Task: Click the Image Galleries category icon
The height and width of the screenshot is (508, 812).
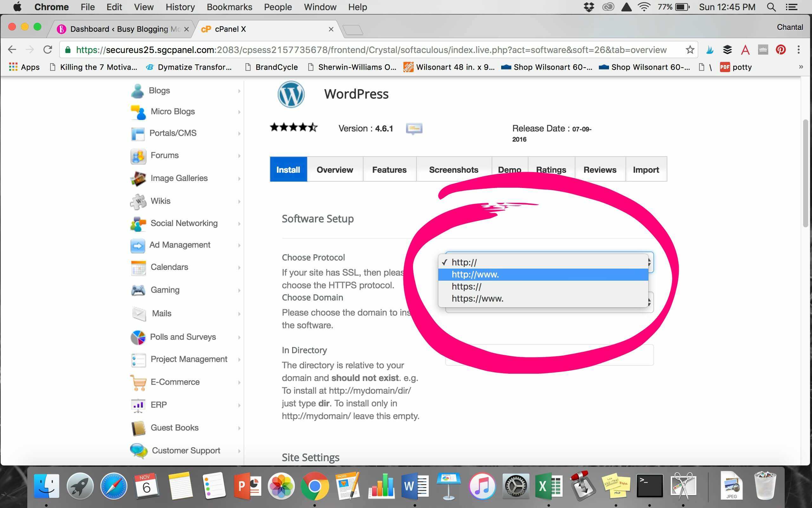Action: point(138,178)
